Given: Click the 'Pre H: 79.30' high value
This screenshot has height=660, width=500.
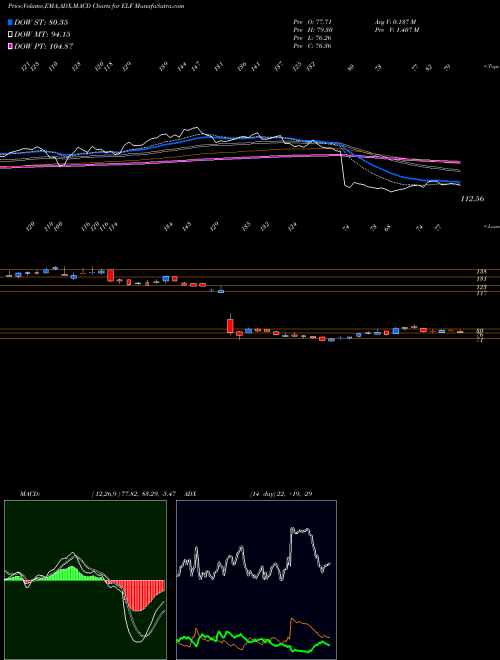Looking at the screenshot, I should coord(312,30).
